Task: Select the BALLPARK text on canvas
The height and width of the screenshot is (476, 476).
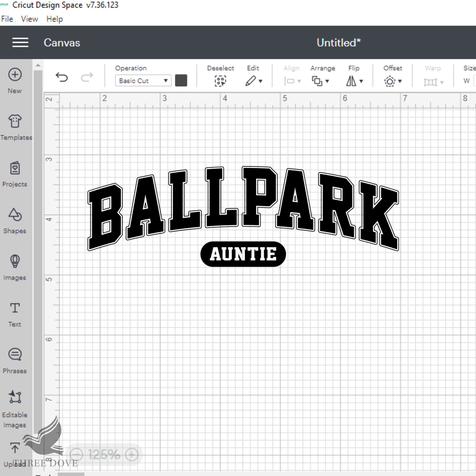Action: coord(243,208)
